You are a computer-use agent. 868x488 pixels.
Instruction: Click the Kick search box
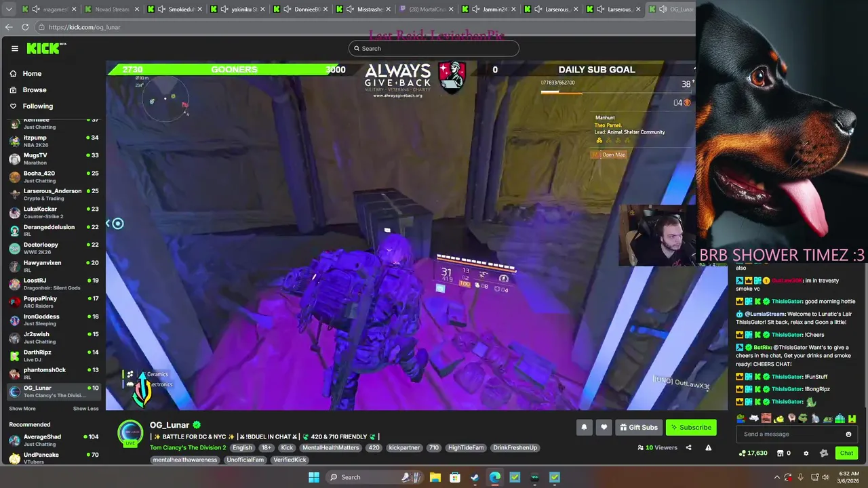coord(434,48)
